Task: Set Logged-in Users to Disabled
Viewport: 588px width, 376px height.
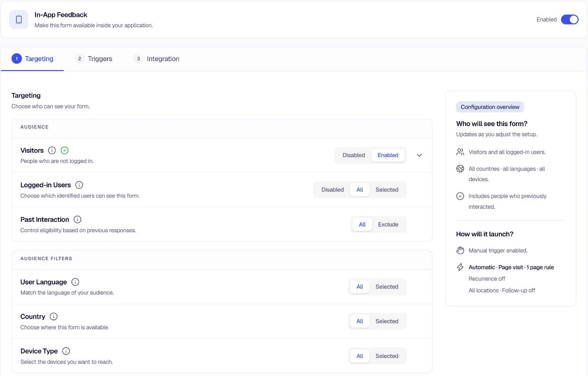Action: click(333, 190)
